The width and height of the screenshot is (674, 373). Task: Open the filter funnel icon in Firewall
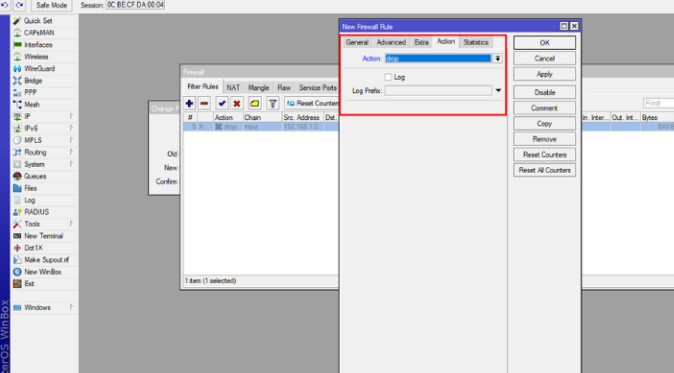273,104
